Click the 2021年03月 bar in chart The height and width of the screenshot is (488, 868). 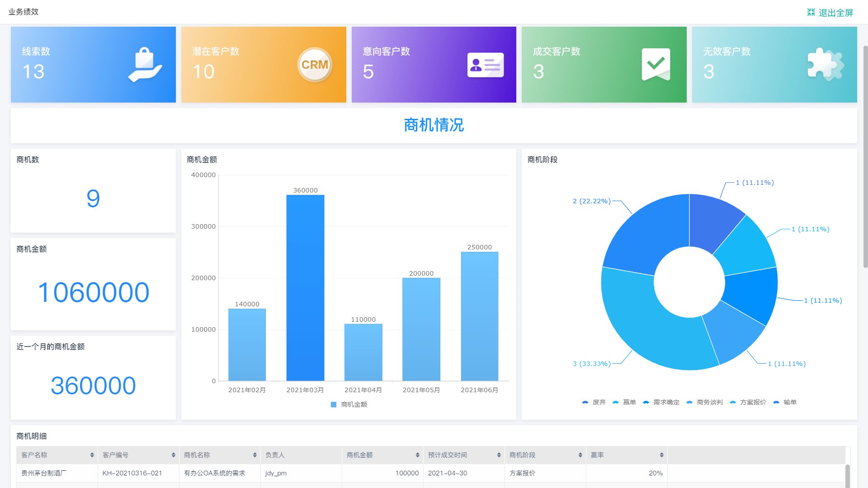tap(305, 287)
